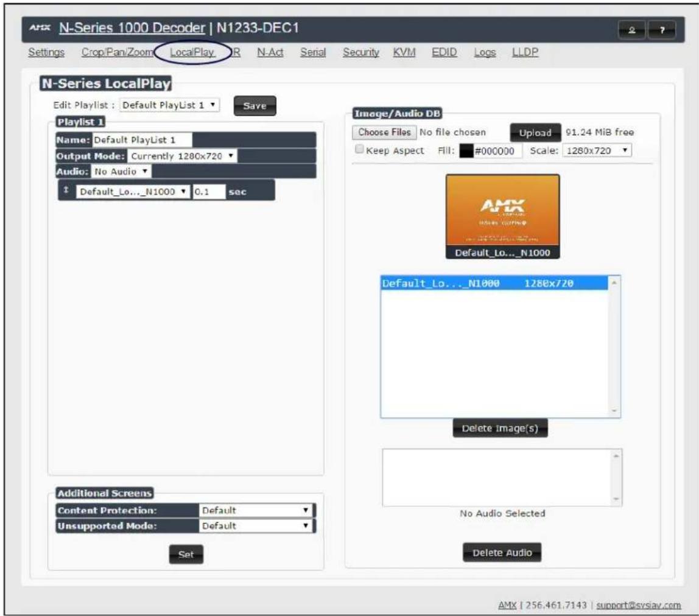Screen dimensions: 699x616
Task: Click the user account icon button
Action: point(631,30)
